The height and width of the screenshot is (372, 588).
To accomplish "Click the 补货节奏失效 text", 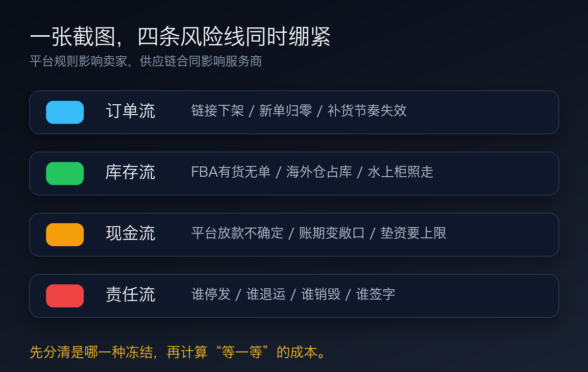I will click(x=367, y=111).
